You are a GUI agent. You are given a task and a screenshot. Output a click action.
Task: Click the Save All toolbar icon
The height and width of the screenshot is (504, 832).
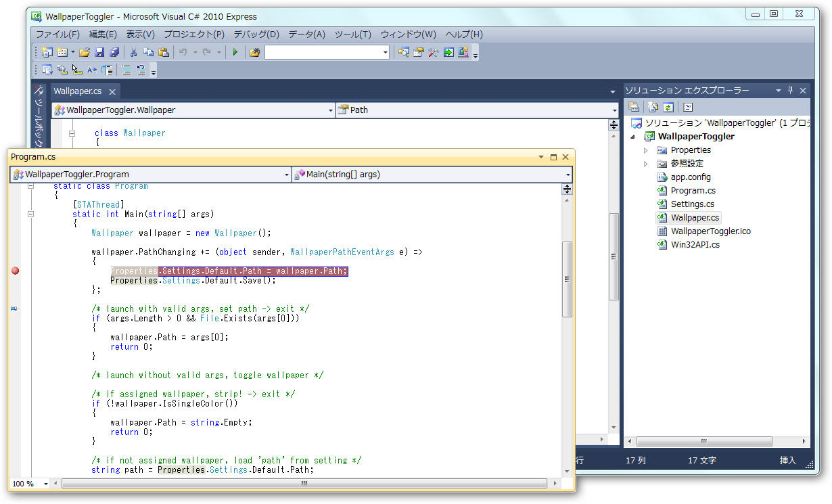click(114, 52)
